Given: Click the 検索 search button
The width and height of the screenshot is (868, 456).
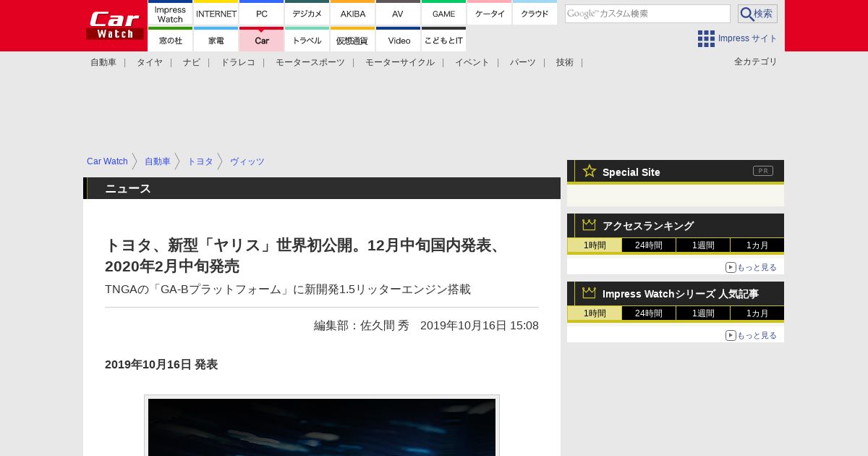Looking at the screenshot, I should [757, 14].
